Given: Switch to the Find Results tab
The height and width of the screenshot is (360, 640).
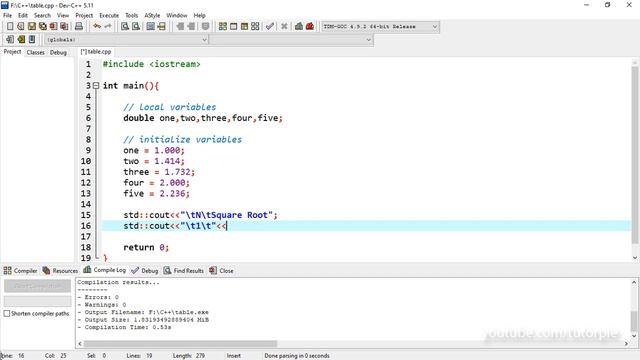Looking at the screenshot, I should click(184, 271).
